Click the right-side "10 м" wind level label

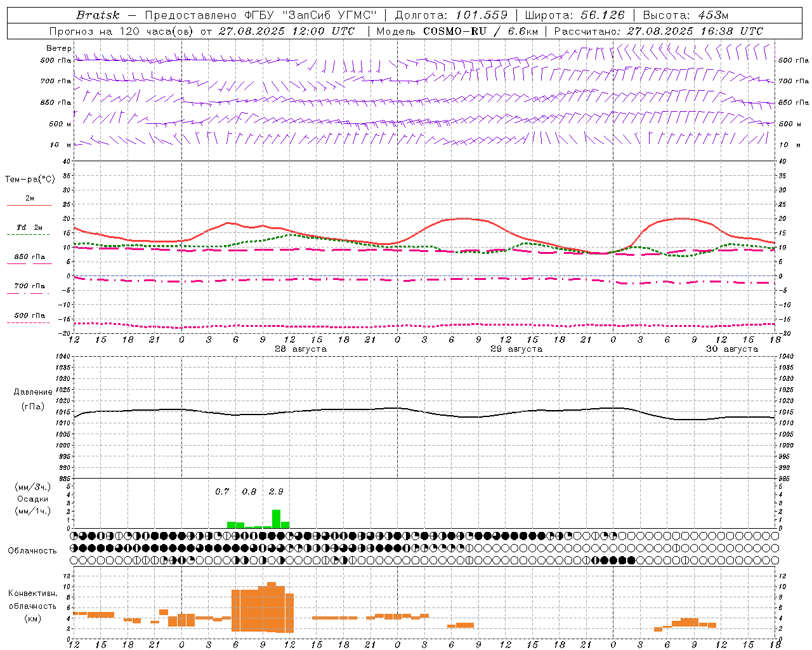[x=790, y=145]
